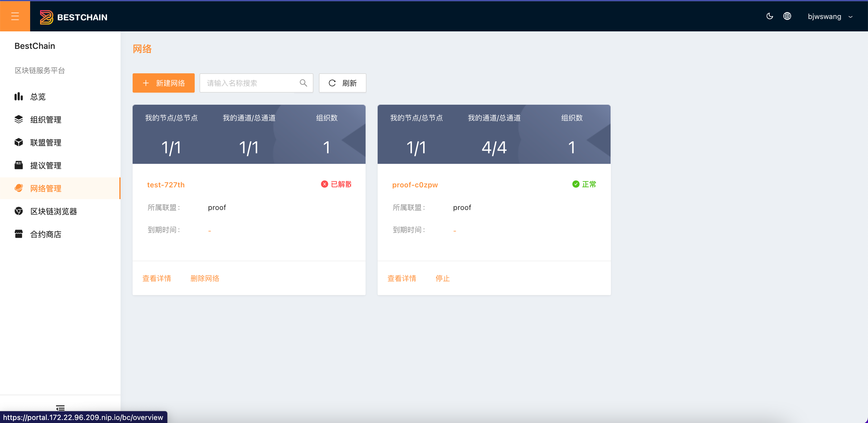The height and width of the screenshot is (423, 868).
Task: Select the 提议管理 menu item
Action: point(60,166)
